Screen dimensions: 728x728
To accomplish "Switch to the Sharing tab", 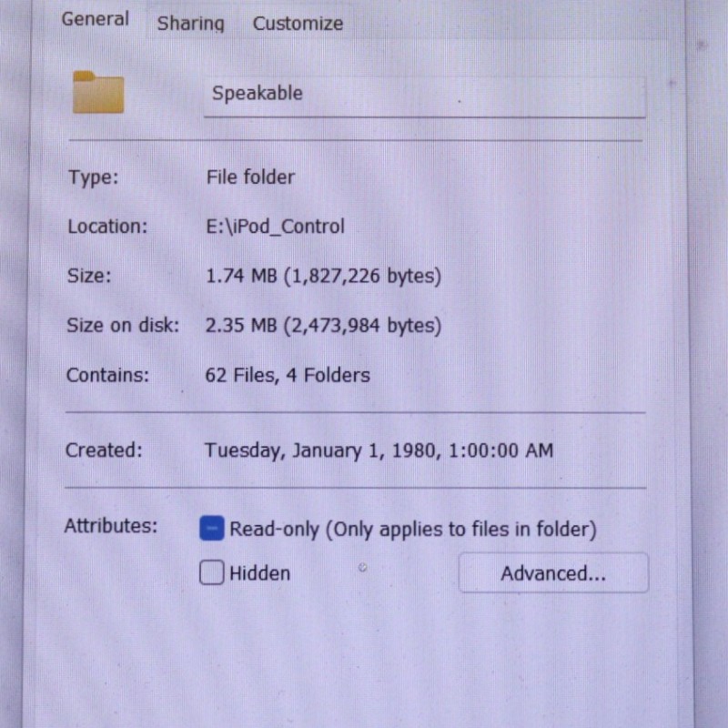I will pos(190,24).
